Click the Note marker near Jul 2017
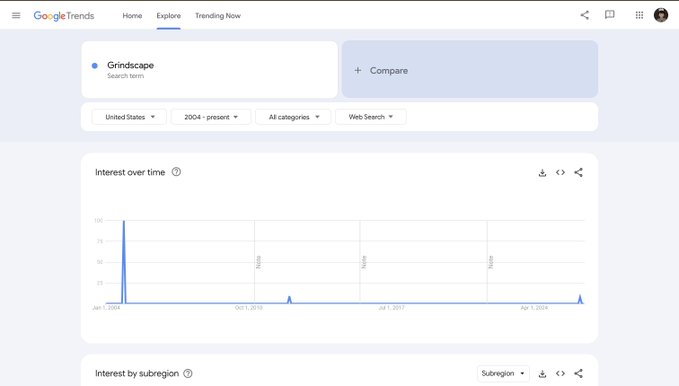Viewport: 679px width, 386px height. click(x=364, y=262)
